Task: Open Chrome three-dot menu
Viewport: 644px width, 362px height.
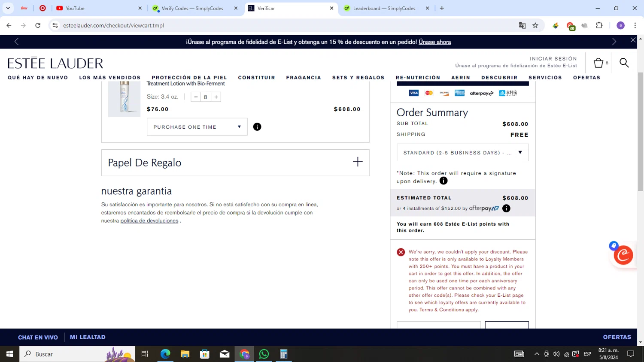Action: coord(635,25)
